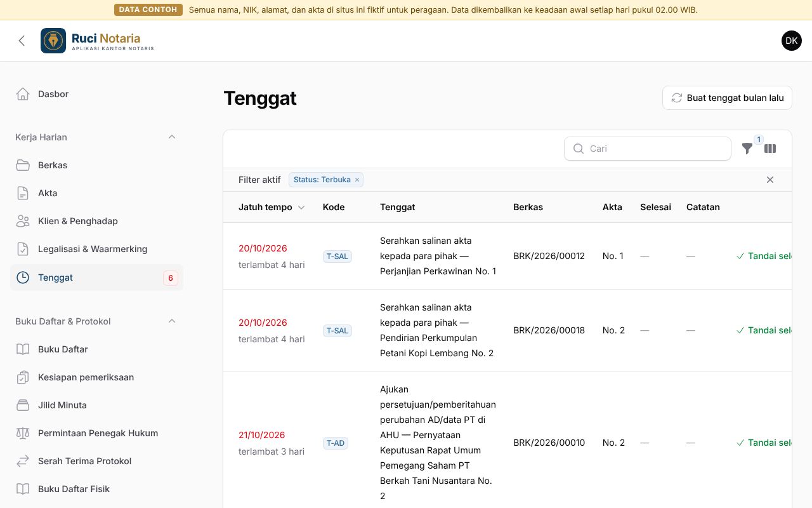Click the Perjanjian Perkawinan No. 1 description
The image size is (812, 508).
tap(438, 256)
